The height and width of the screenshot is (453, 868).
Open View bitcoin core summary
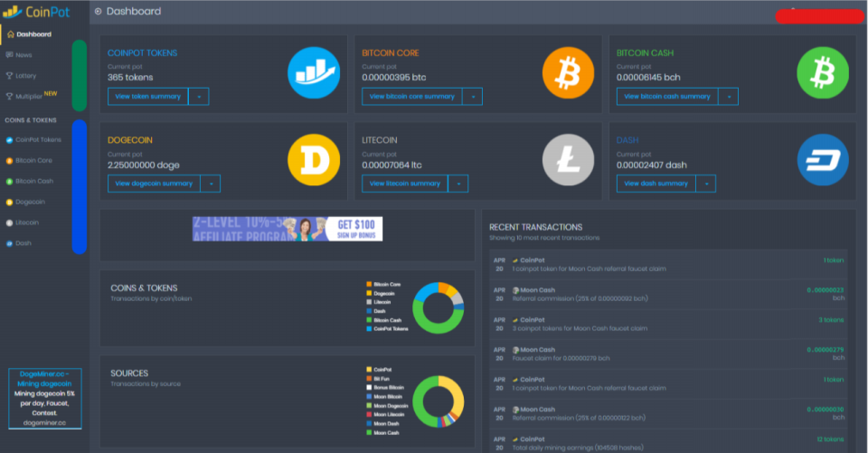[412, 97]
